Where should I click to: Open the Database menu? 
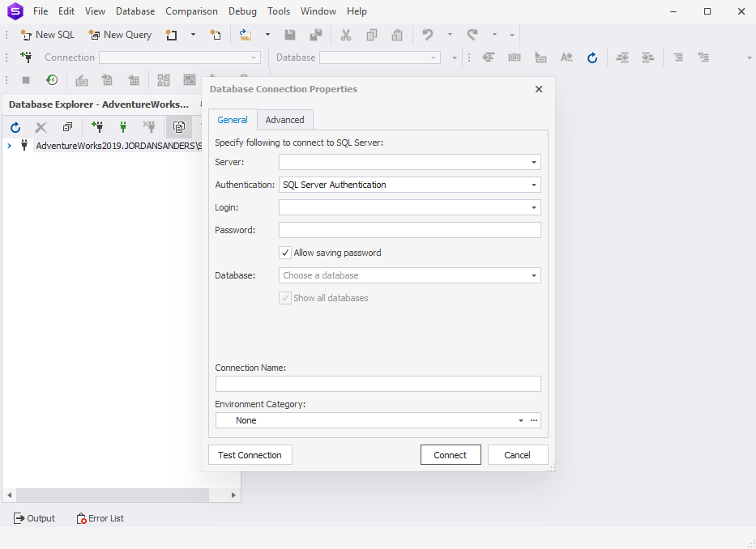[135, 11]
